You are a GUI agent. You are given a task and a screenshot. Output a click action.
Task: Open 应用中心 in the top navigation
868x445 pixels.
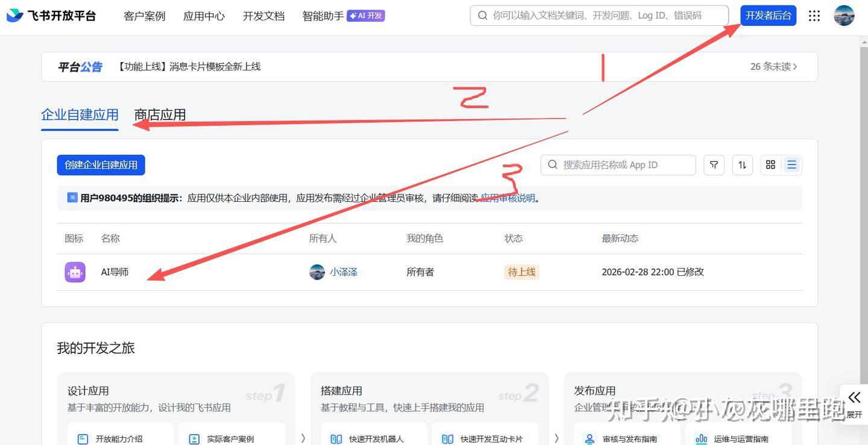204,16
